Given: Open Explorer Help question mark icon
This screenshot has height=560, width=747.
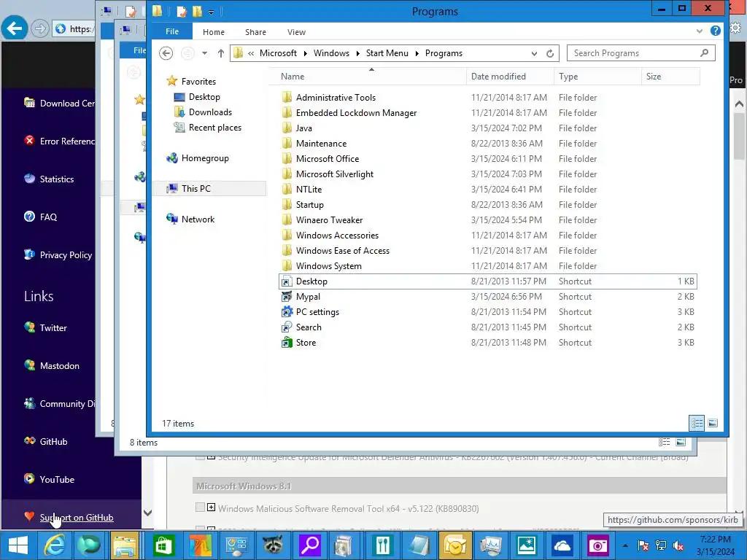Looking at the screenshot, I should [715, 31].
